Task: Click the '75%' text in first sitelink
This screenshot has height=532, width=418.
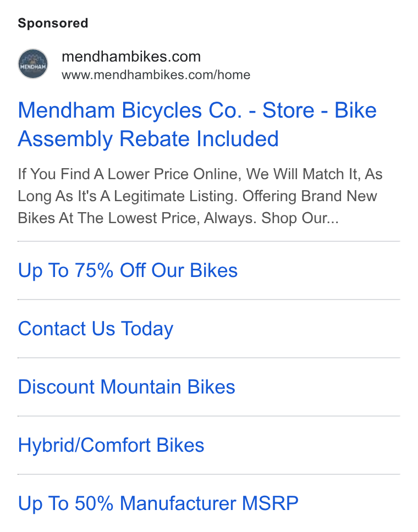Action: (94, 270)
